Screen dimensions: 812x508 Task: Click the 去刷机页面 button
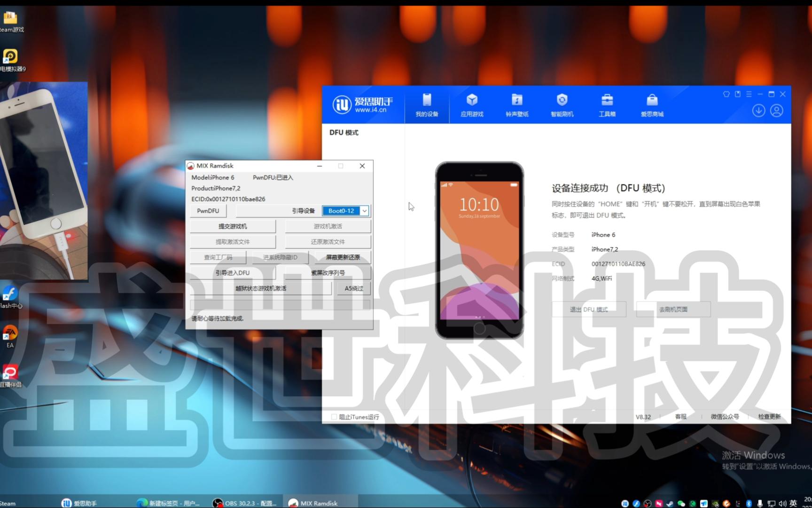[673, 310]
